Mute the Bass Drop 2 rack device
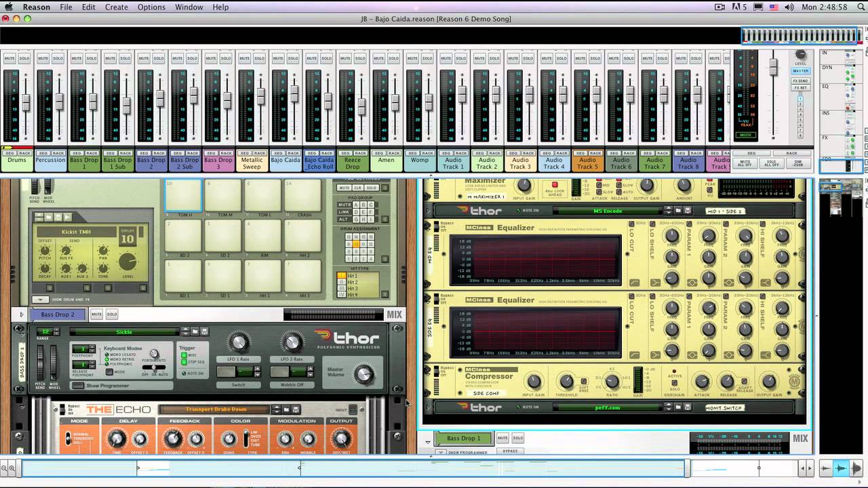 (x=97, y=314)
